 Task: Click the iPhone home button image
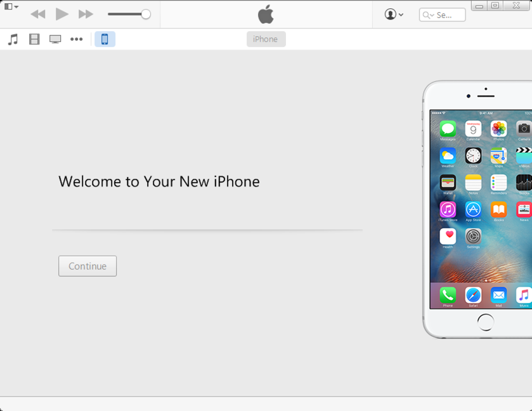pos(486,322)
